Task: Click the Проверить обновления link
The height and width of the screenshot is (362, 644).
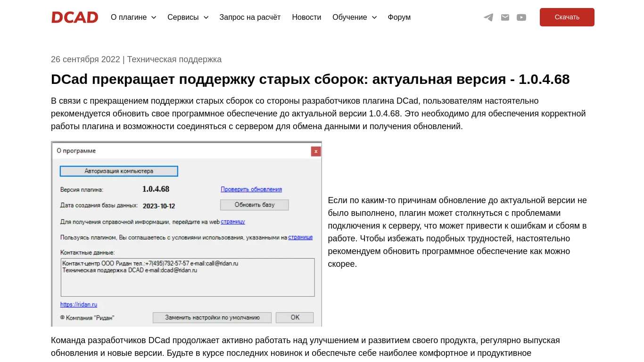Action: tap(251, 189)
